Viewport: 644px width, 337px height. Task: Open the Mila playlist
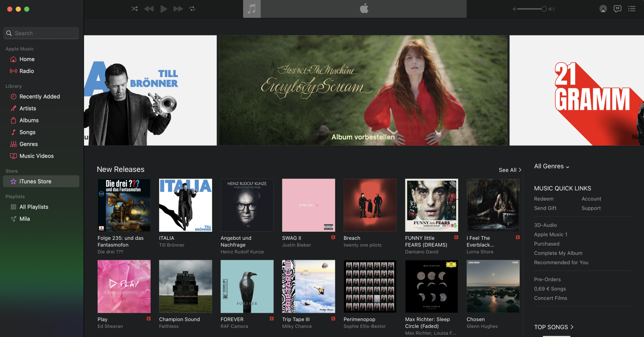pyautogui.click(x=41, y=219)
